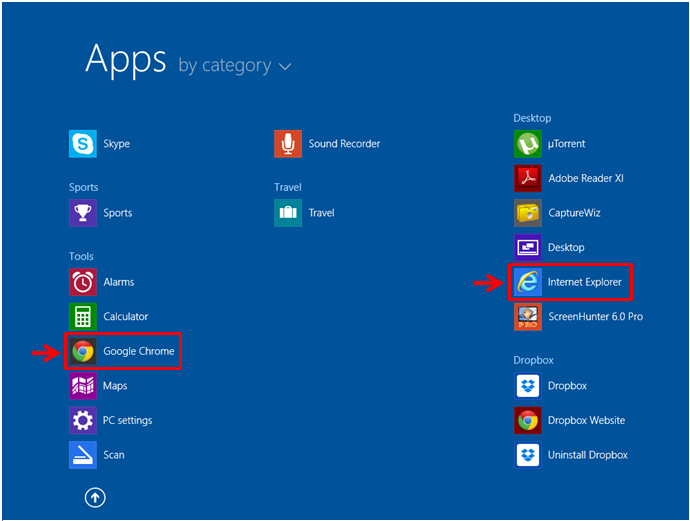Open the PC settings gear icon
The width and height of the screenshot is (690, 521).
(x=83, y=420)
